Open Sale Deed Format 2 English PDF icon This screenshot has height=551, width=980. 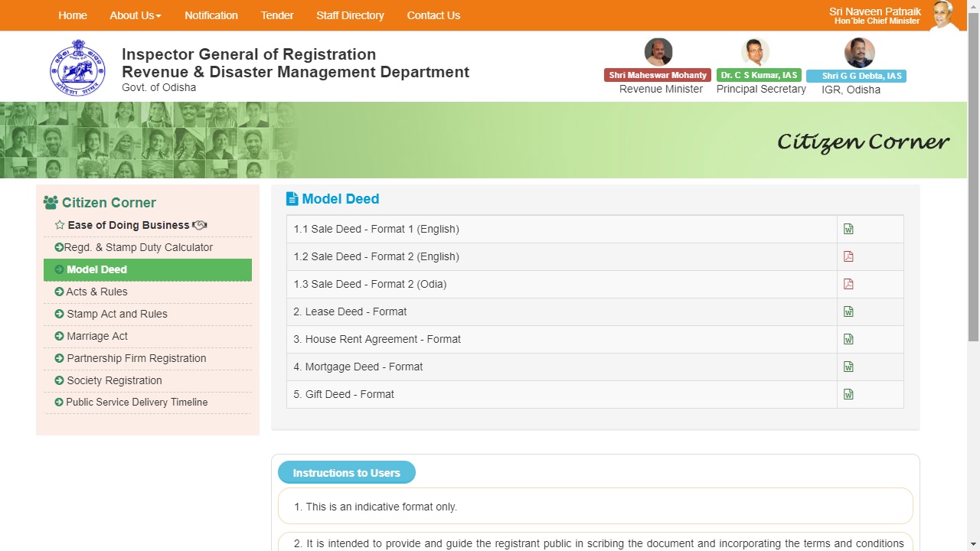[848, 256]
